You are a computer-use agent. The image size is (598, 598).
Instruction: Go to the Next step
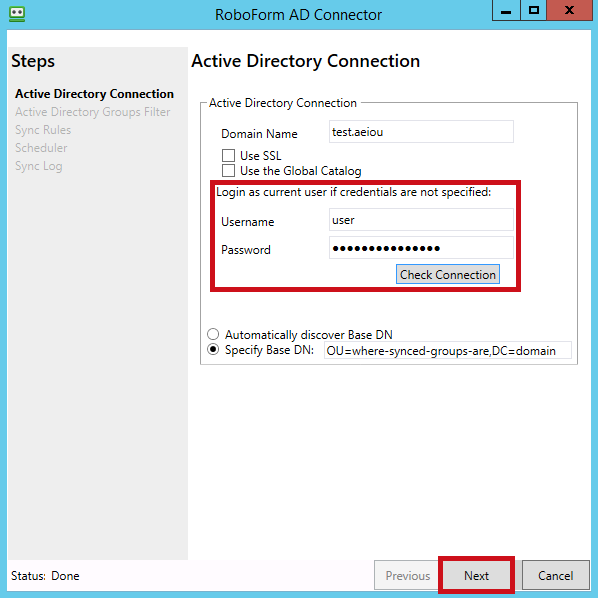tap(476, 575)
